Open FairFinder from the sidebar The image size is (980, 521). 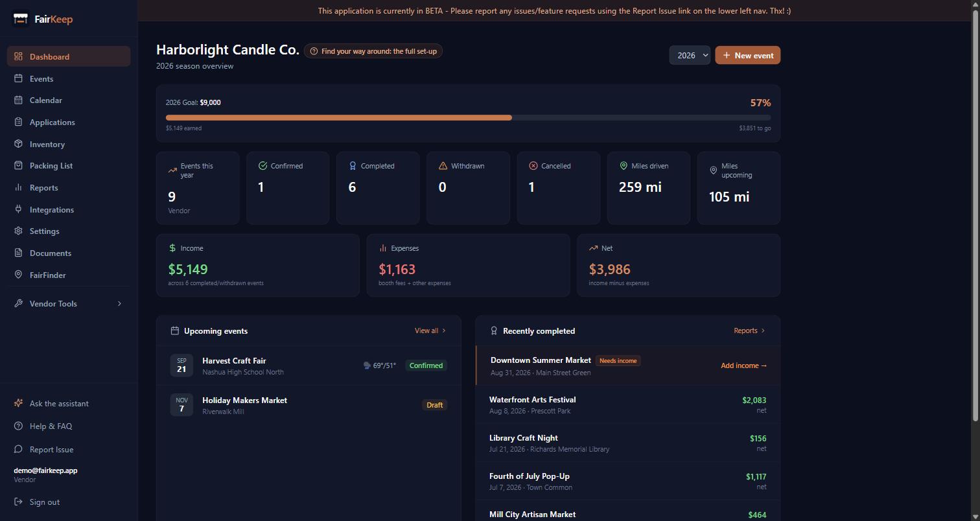coord(69,275)
